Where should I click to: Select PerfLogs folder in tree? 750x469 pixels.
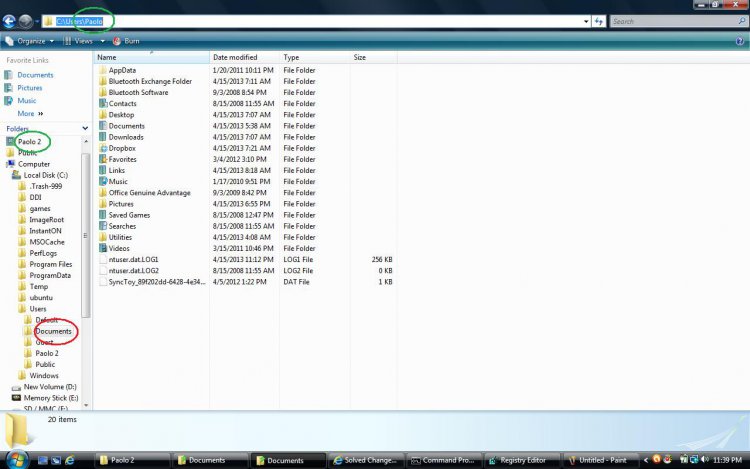[x=43, y=253]
